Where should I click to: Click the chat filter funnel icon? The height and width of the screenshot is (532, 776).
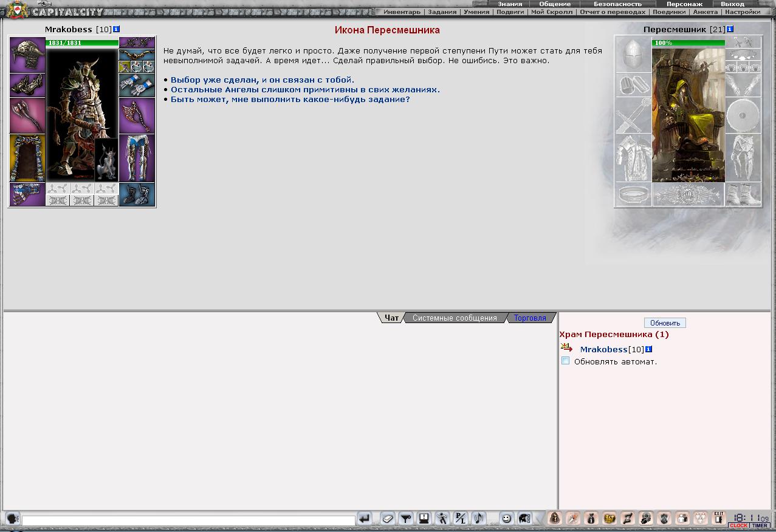coord(406,518)
